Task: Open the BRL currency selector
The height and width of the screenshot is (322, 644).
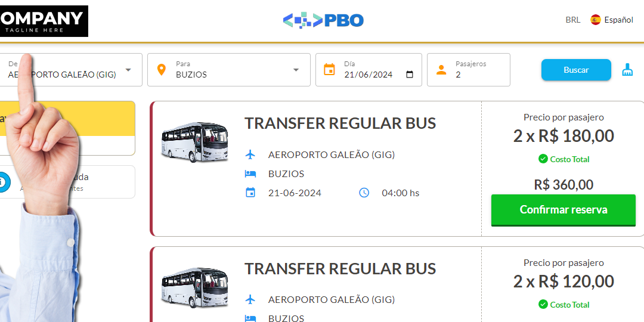Action: pyautogui.click(x=572, y=20)
